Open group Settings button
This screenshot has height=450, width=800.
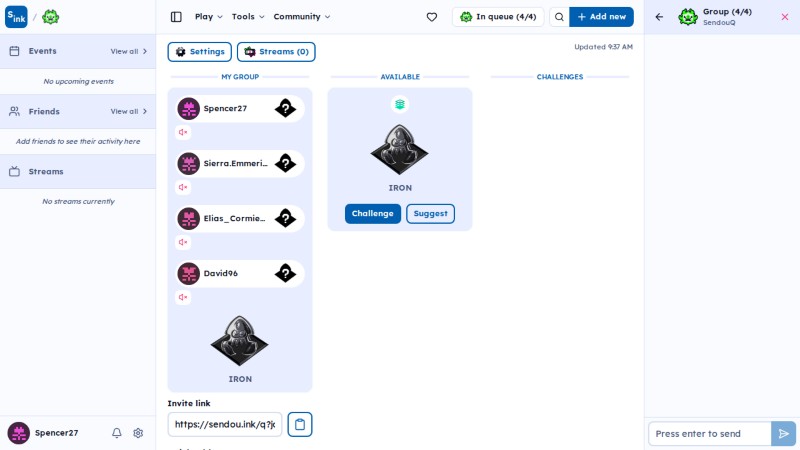(x=199, y=52)
